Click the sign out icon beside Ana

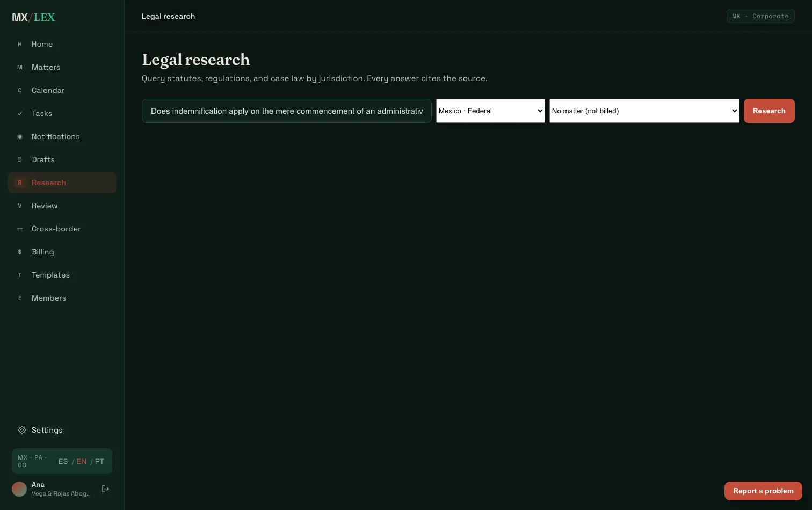pyautogui.click(x=105, y=489)
